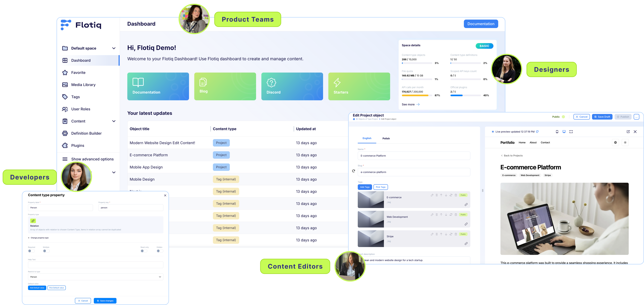Click Change property type link
The height and width of the screenshot is (305, 644).
[38, 238]
